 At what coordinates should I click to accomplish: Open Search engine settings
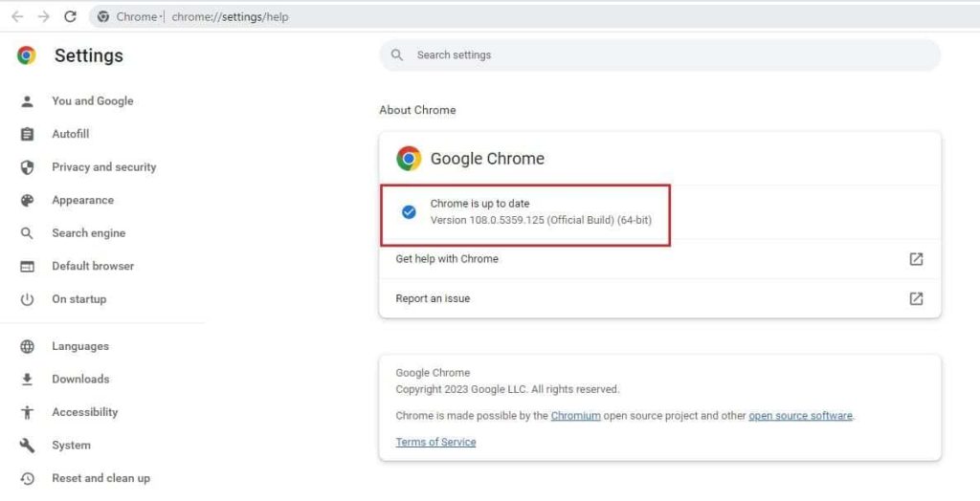pyautogui.click(x=89, y=233)
